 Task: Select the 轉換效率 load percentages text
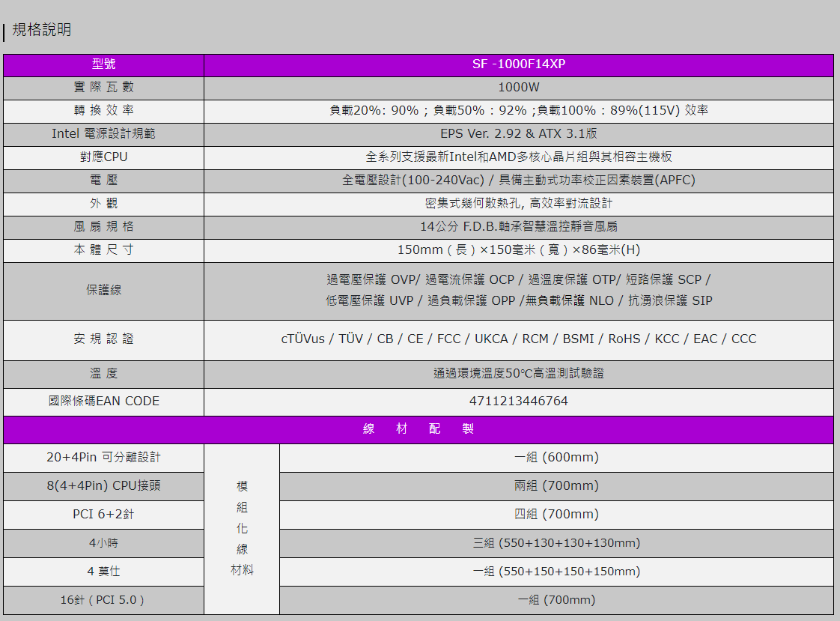pyautogui.click(x=518, y=111)
